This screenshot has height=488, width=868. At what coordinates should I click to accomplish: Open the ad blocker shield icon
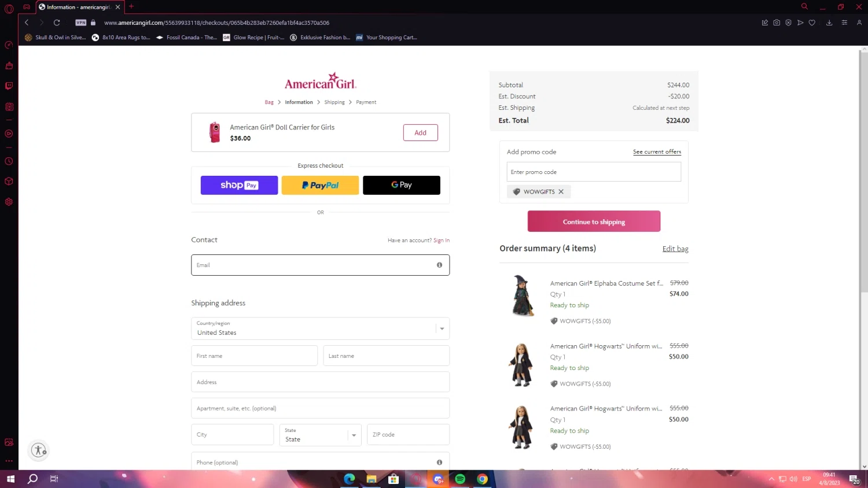point(788,23)
